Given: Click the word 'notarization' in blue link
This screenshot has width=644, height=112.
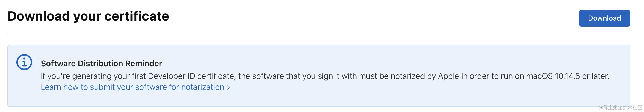Looking at the screenshot, I should (203, 87).
